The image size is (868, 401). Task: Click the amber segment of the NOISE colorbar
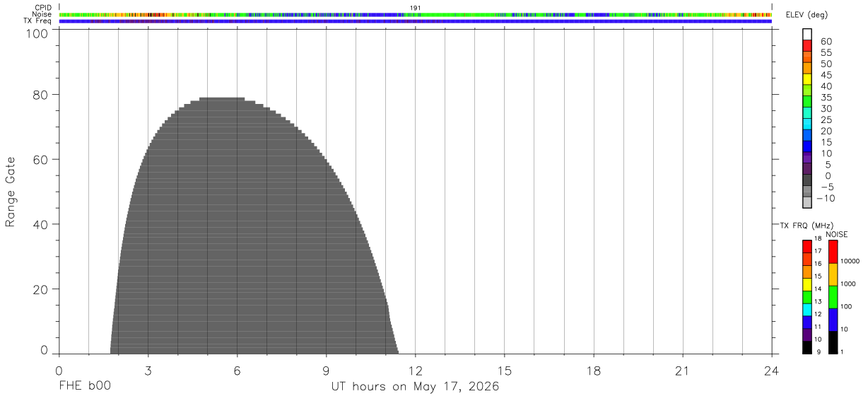pyautogui.click(x=833, y=274)
